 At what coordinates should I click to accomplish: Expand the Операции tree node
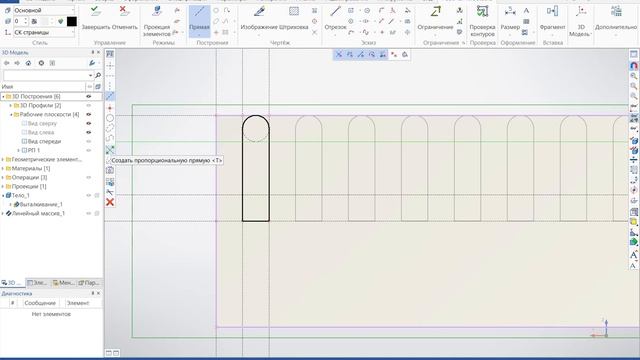click(x=3, y=177)
